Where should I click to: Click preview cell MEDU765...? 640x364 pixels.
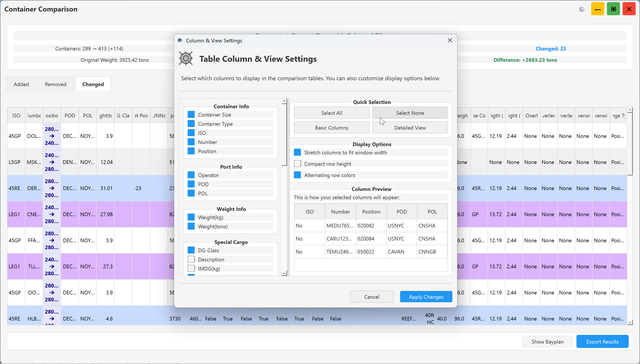340,225
